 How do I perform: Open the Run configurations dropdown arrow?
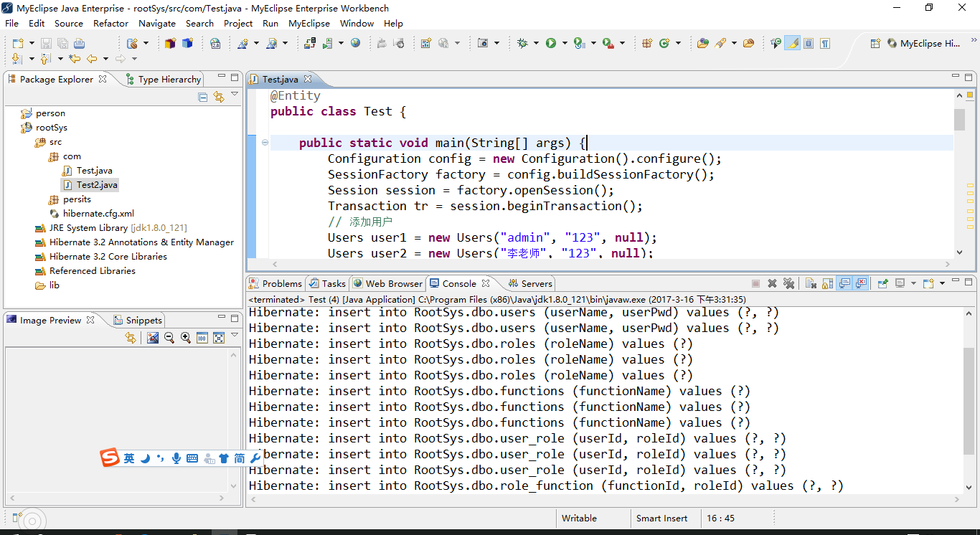pyautogui.click(x=565, y=43)
